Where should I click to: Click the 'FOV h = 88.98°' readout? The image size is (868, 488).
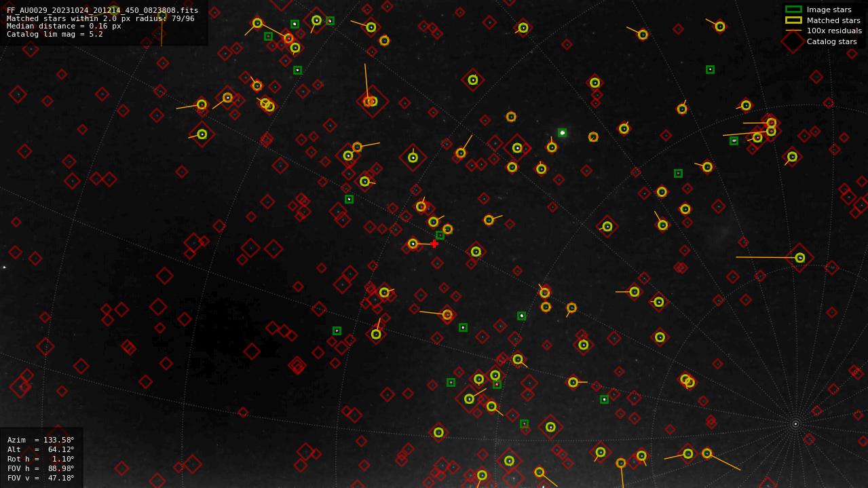coord(41,468)
